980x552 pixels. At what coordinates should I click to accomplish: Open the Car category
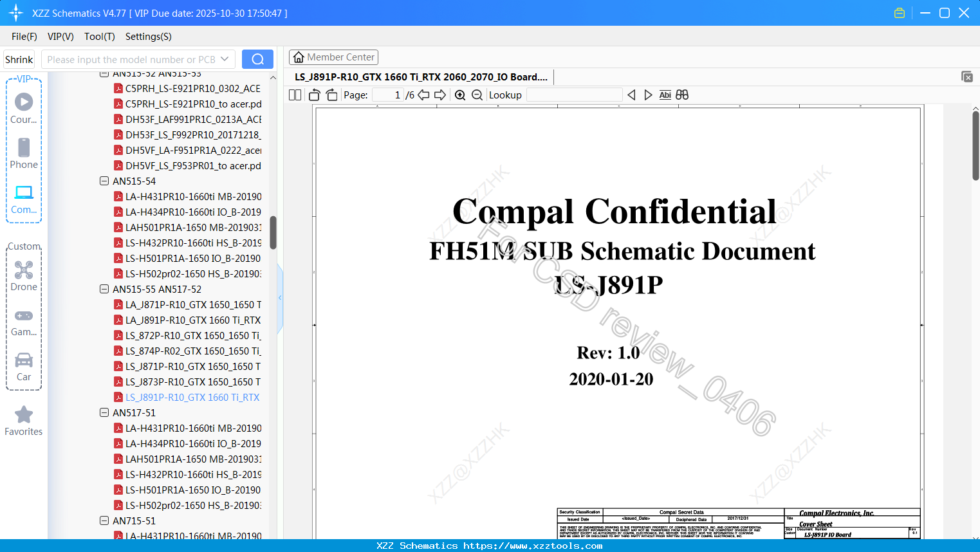click(x=24, y=367)
